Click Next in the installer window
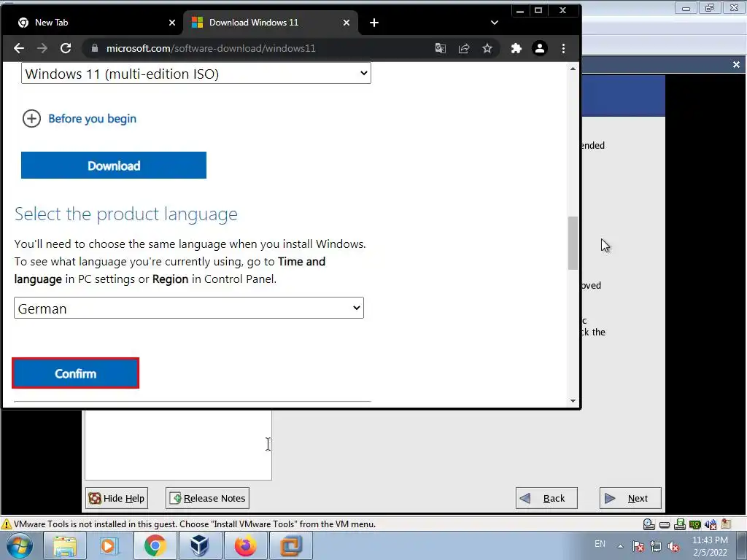This screenshot has width=747, height=560. [630, 498]
